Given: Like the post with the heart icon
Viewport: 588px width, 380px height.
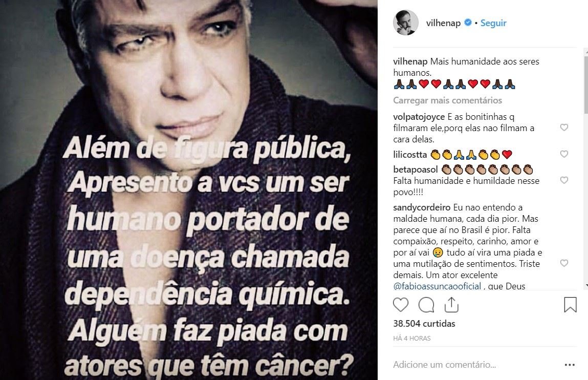Looking at the screenshot, I should tap(401, 305).
